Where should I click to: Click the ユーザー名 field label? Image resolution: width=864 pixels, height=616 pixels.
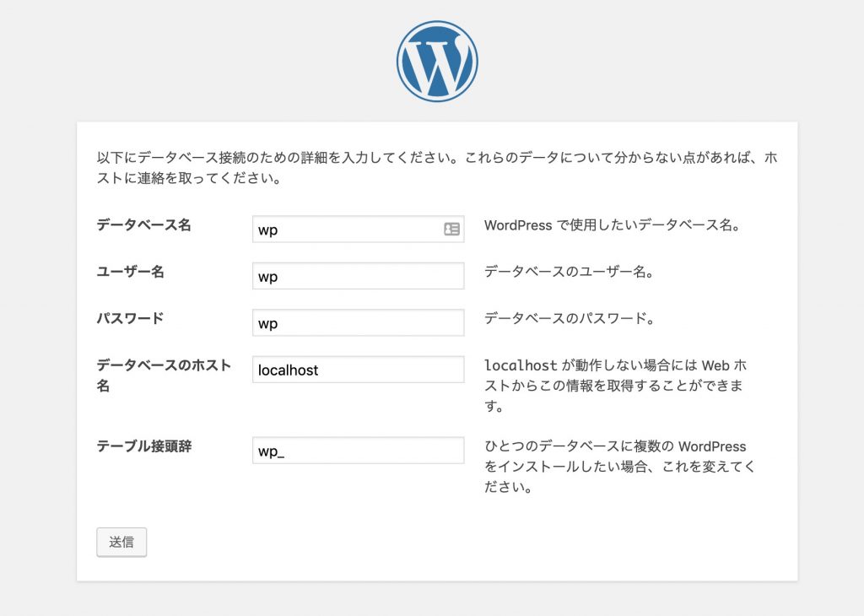(x=130, y=272)
